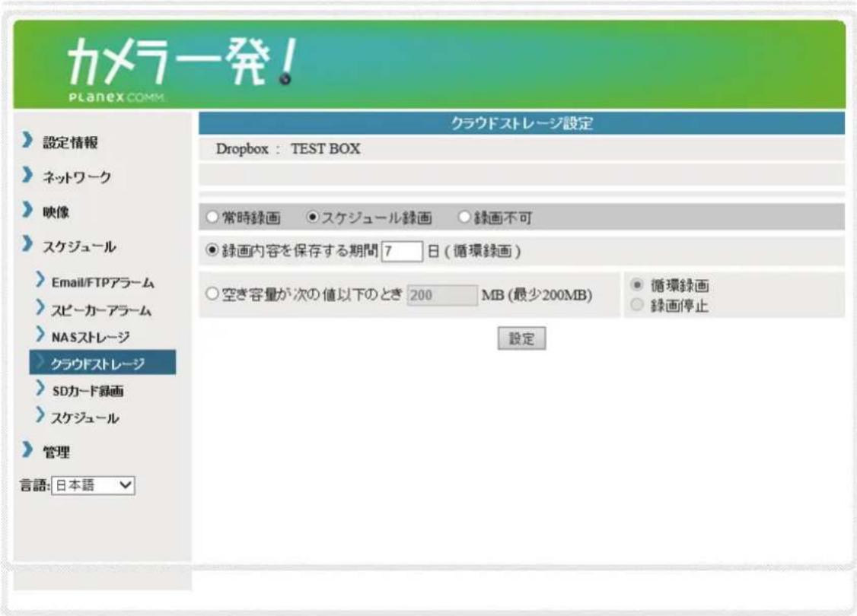
Task: Go to スピーカーアラーム settings
Action: pos(101,310)
